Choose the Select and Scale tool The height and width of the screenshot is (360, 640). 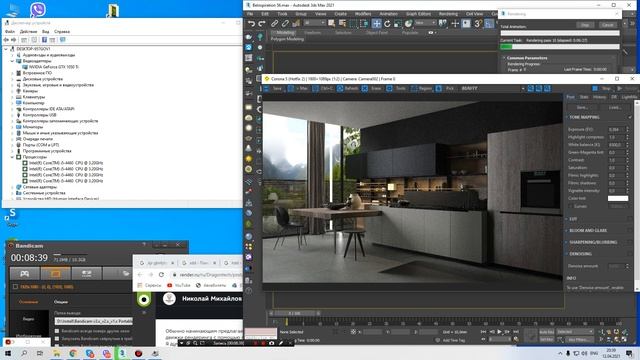click(x=398, y=24)
